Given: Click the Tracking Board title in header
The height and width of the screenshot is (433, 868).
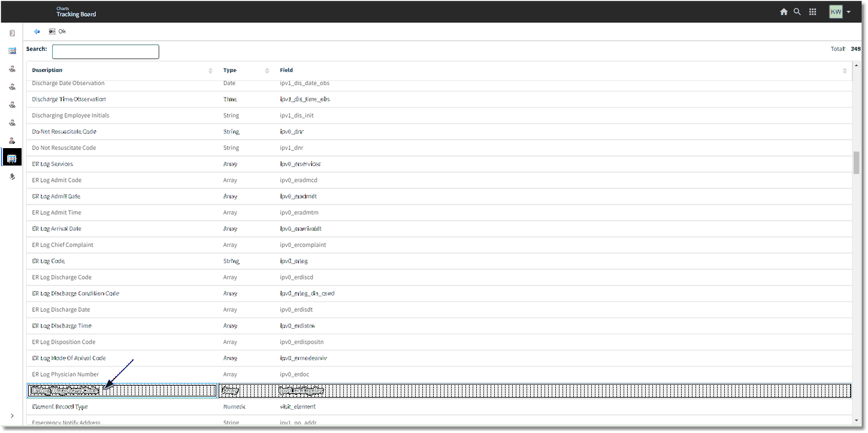Looking at the screenshot, I should pos(76,14).
